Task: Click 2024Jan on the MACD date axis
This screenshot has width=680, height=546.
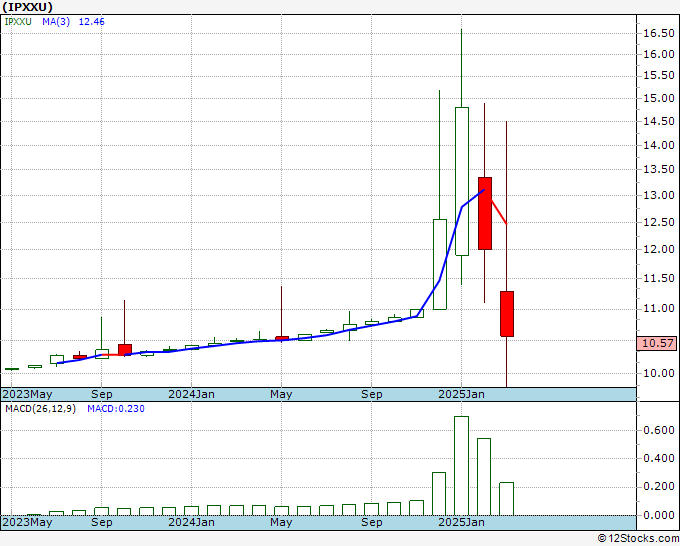Action: (191, 522)
